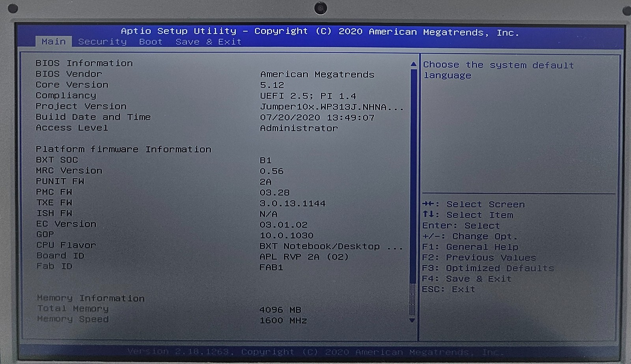The width and height of the screenshot is (631, 364).
Task: Click the scroll down arrow
Action: tap(412, 320)
